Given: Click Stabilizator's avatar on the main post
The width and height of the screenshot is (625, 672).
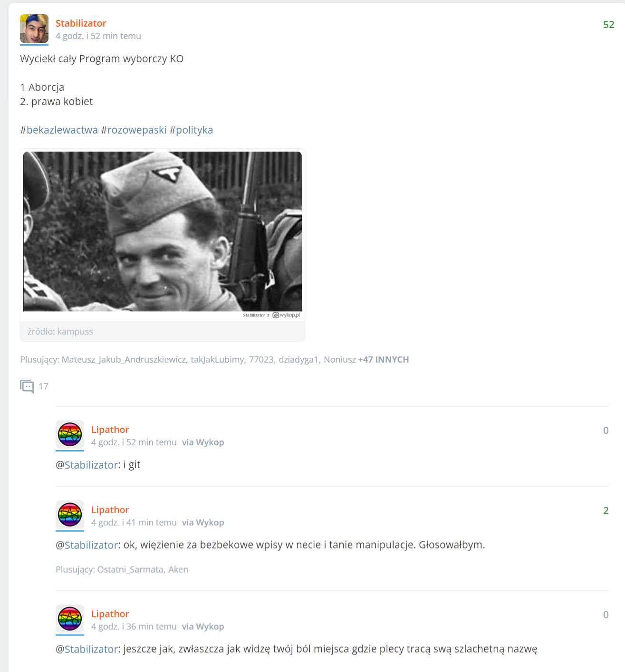Looking at the screenshot, I should 34,29.
